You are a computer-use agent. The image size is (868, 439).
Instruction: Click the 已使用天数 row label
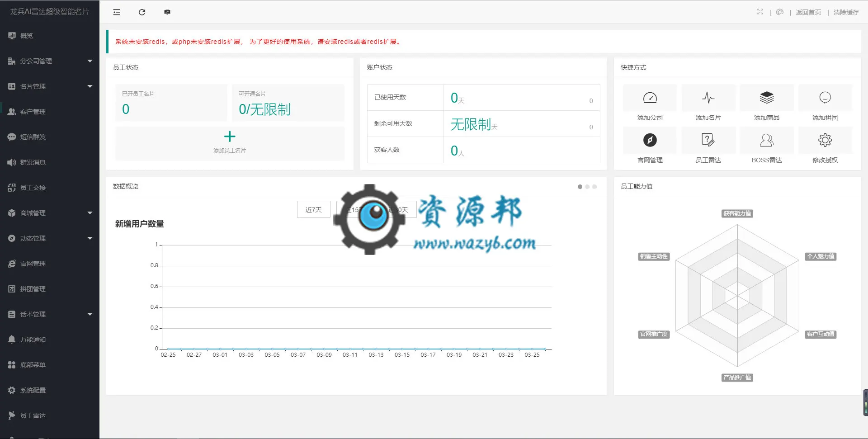[x=390, y=97]
